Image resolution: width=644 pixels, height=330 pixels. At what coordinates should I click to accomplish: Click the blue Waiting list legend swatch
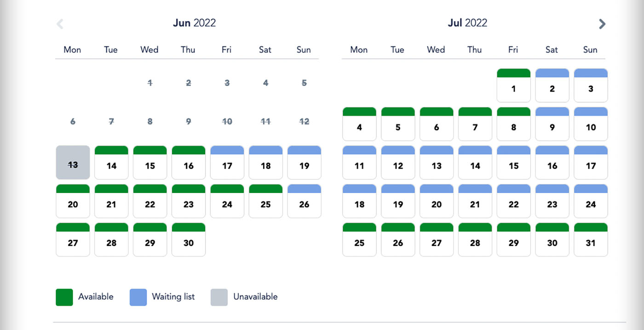pos(138,297)
